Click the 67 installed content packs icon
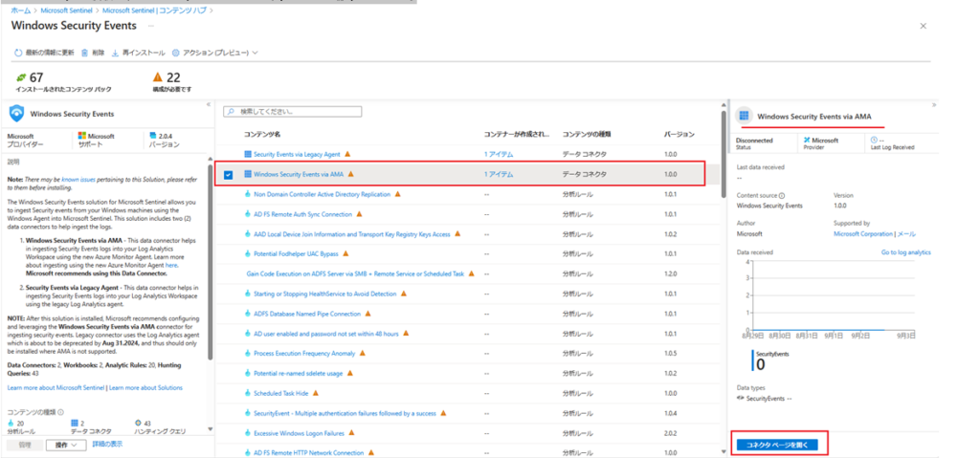 (x=22, y=77)
